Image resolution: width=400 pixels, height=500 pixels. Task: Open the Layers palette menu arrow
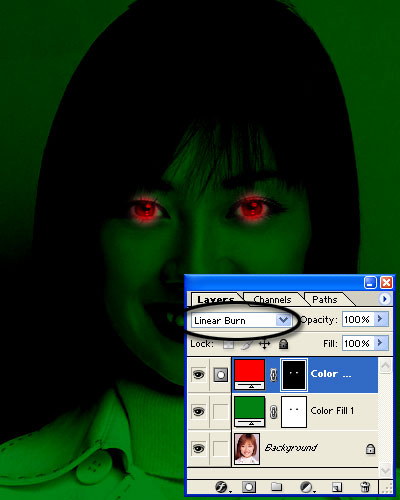(384, 299)
